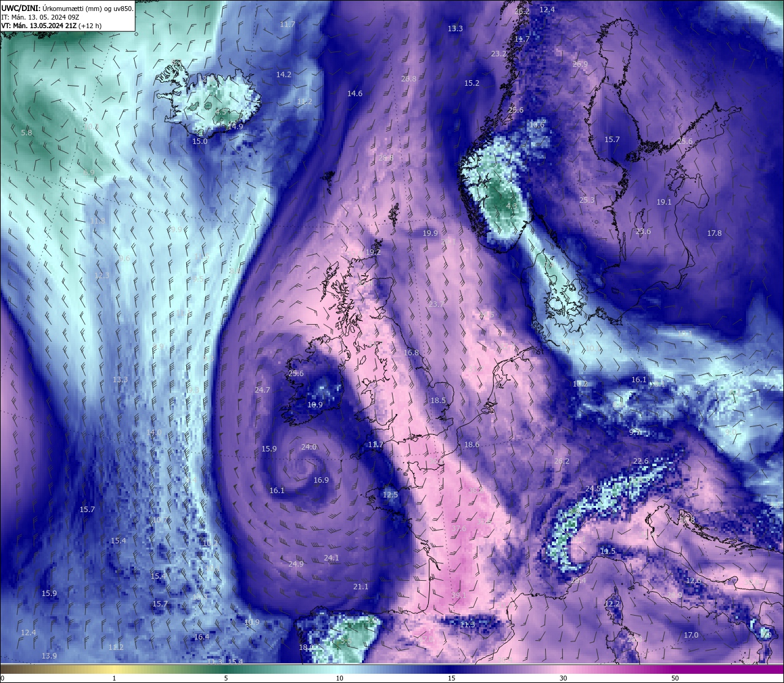784x683 pixels.
Task: Click the 37.6 map value
Action: (x=459, y=528)
